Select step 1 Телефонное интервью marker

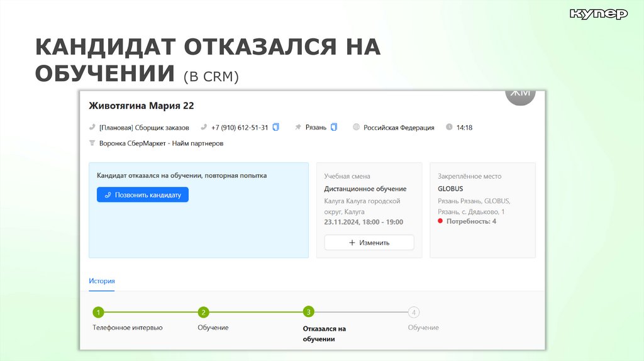(x=98, y=312)
